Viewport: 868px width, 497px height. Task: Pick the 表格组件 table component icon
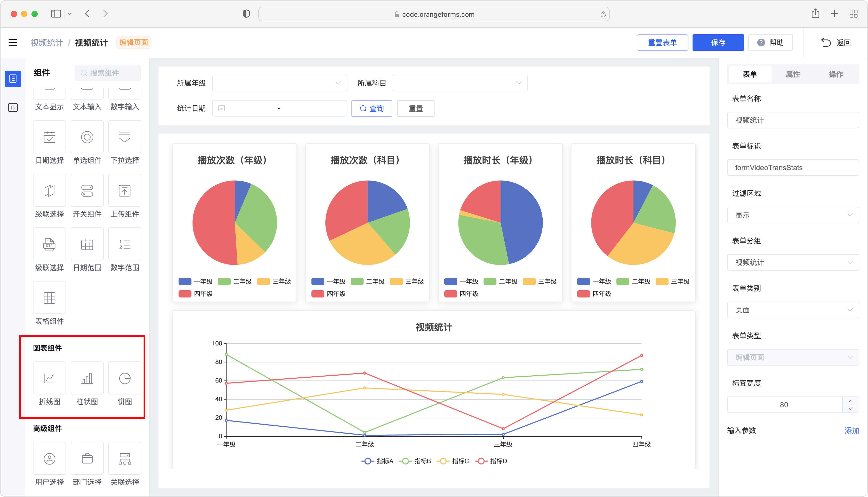coord(50,298)
